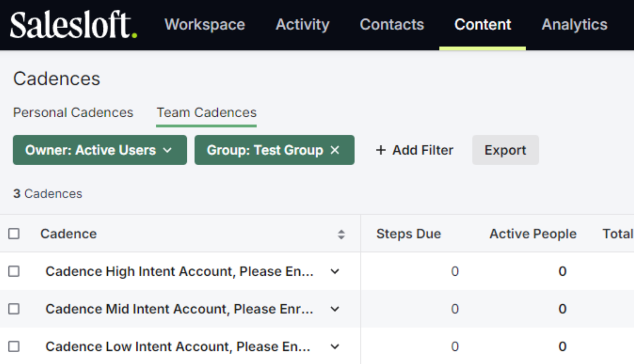The height and width of the screenshot is (364, 634).
Task: Open the Owner: Active Users dropdown
Action: click(100, 150)
